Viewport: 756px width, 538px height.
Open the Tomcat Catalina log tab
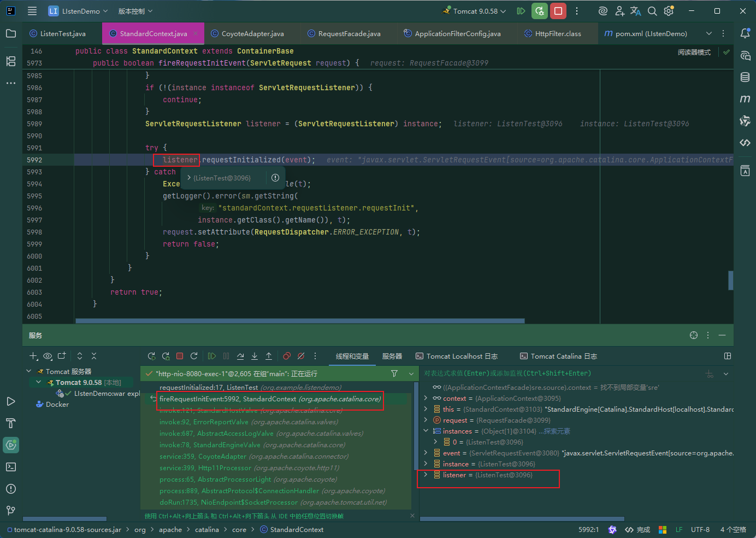click(558, 356)
